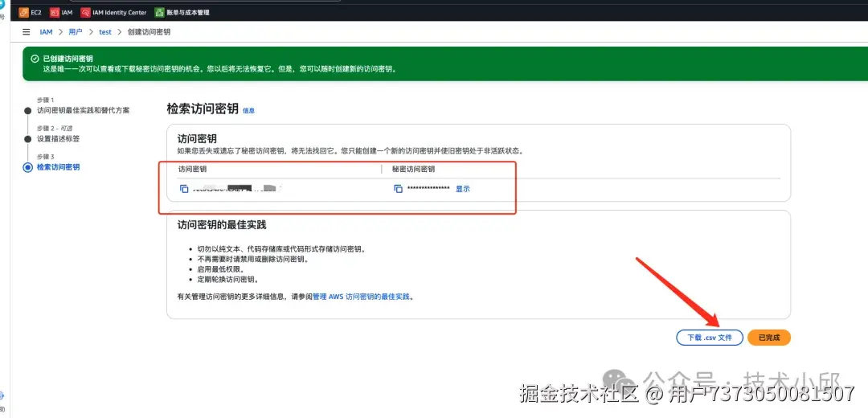Go to the 用户 breadcrumb
This screenshot has height=418, width=868.
tap(76, 32)
